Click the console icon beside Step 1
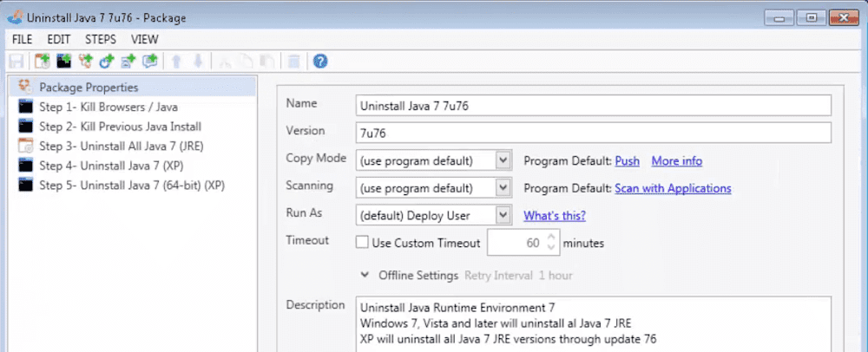Image resolution: width=868 pixels, height=352 pixels. click(x=25, y=107)
